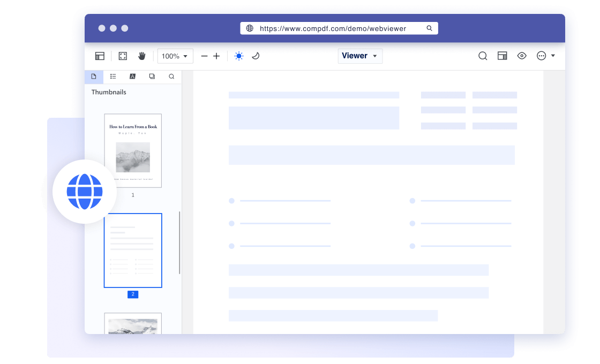600x364 pixels.
Task: Select the highlighted page 2 thumbnail
Action: tap(133, 251)
